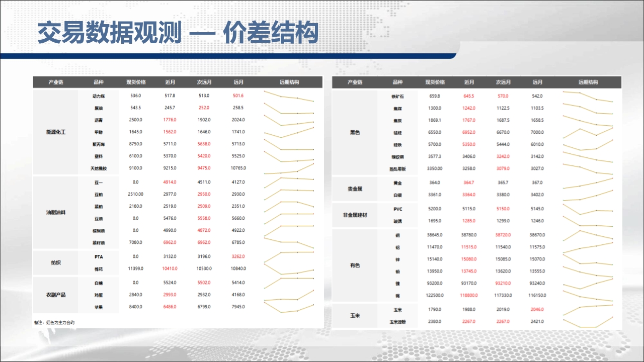This screenshot has width=644, height=362.
Task: Select the far-month value 6010.0
Action: coord(537,144)
